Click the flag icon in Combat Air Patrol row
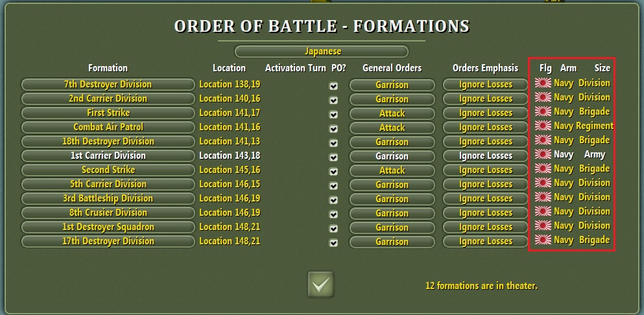Viewport: 644px width, 315px height. (x=543, y=126)
